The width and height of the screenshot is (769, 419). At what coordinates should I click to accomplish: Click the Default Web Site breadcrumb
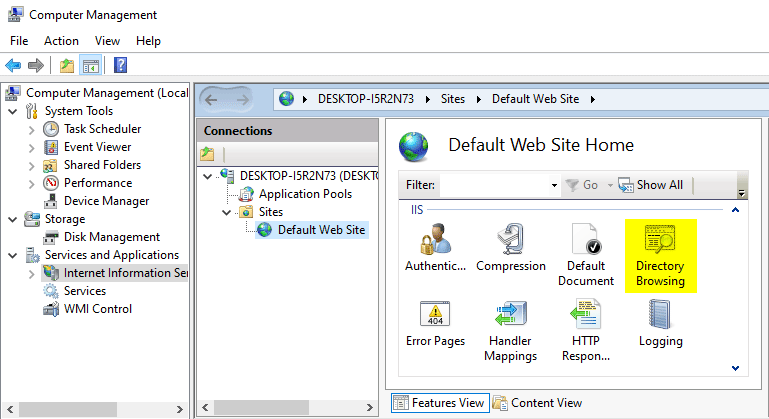click(536, 99)
